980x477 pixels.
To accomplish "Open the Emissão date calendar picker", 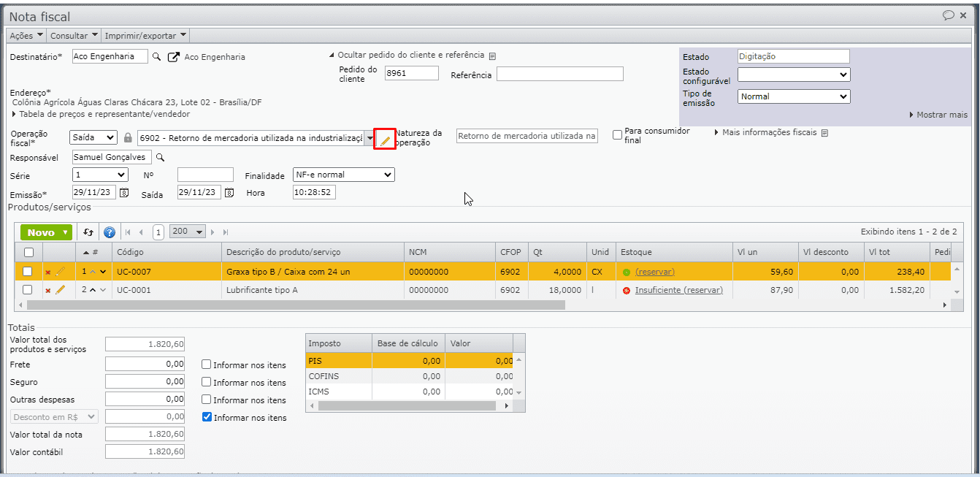I will tap(124, 193).
